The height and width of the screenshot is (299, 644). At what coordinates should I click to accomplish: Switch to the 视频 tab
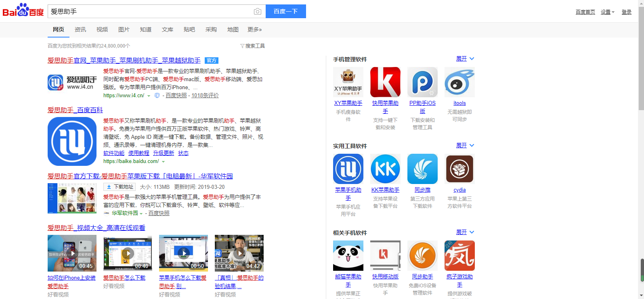[102, 29]
